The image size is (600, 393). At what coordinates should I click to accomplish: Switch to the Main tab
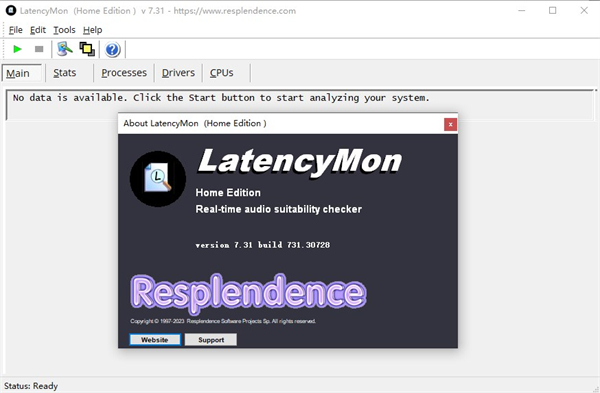pos(22,73)
